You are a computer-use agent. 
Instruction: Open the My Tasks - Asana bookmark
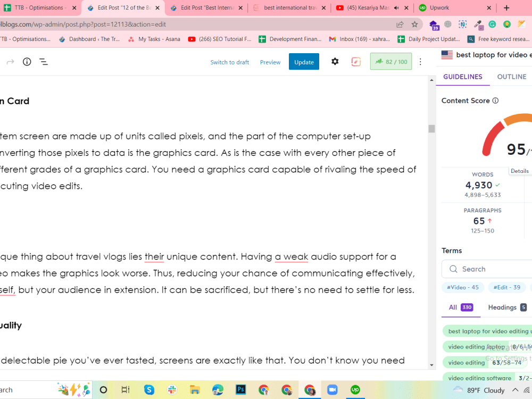(154, 39)
